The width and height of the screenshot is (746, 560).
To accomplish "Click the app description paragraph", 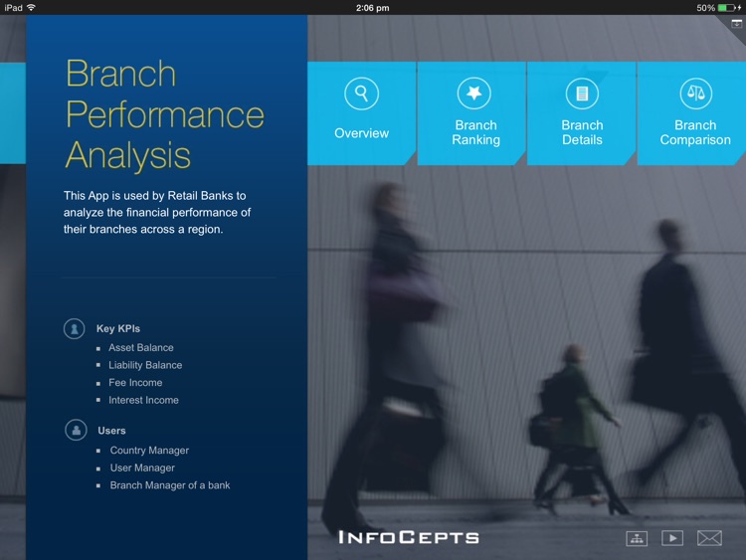I will pos(157,212).
